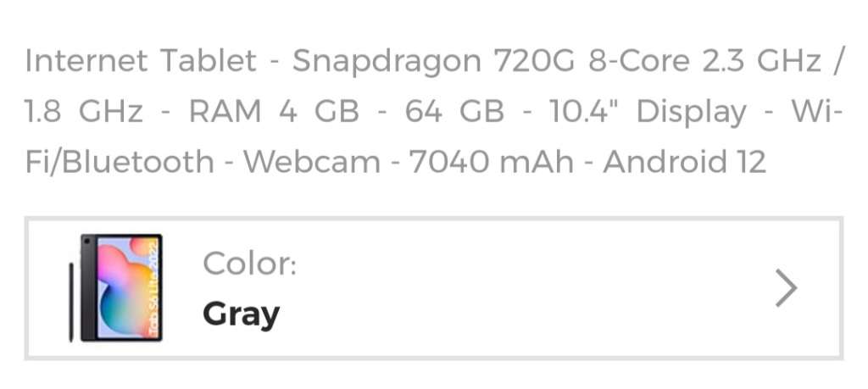Screen dimensions: 868x389
Task: Click the "Internet Tablet" description text
Action: click(x=141, y=61)
